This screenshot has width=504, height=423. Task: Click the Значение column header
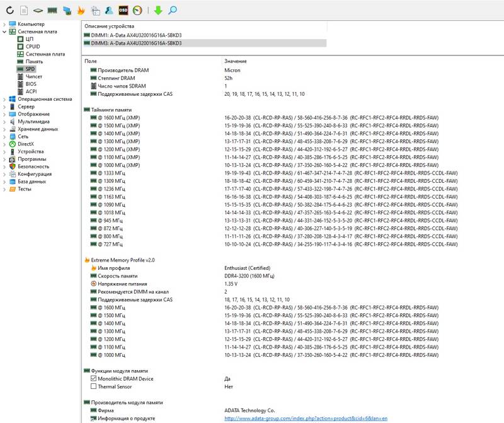(x=236, y=61)
